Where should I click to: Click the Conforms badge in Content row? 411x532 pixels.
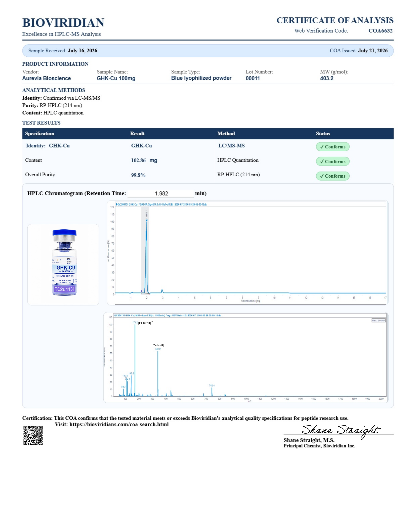333,161
